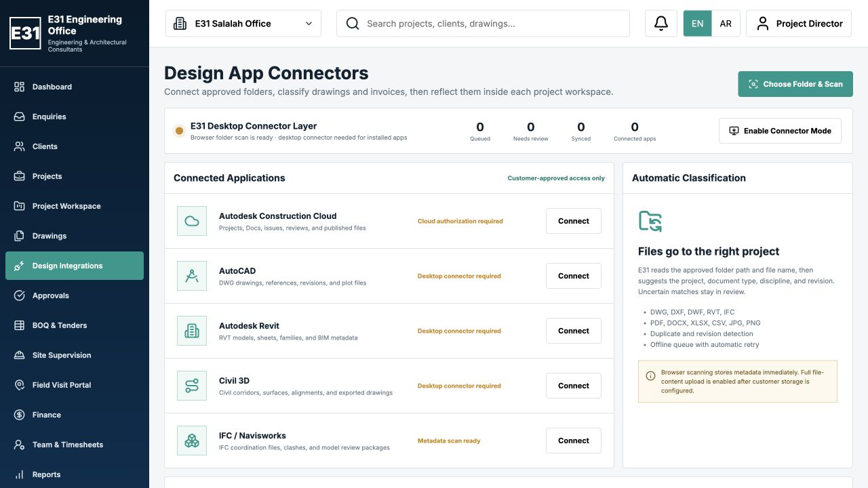This screenshot has height=488, width=868.
Task: Click the Clients people icon
Action: [x=20, y=146]
